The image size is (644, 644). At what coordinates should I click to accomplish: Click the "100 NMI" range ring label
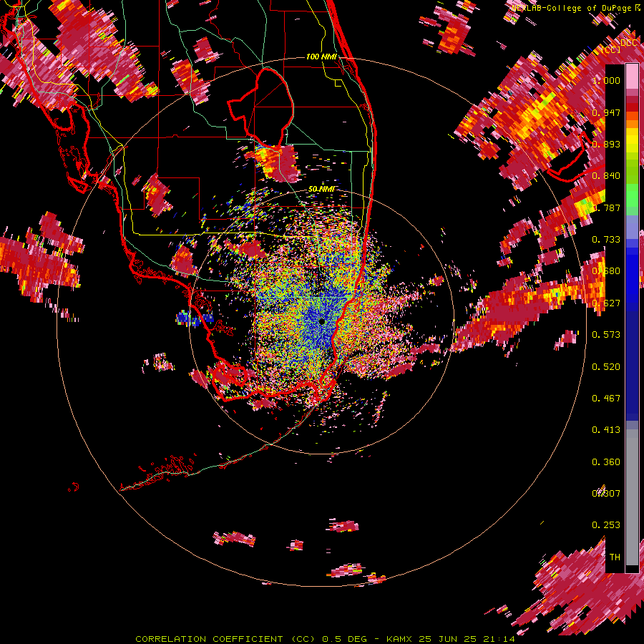tap(321, 57)
